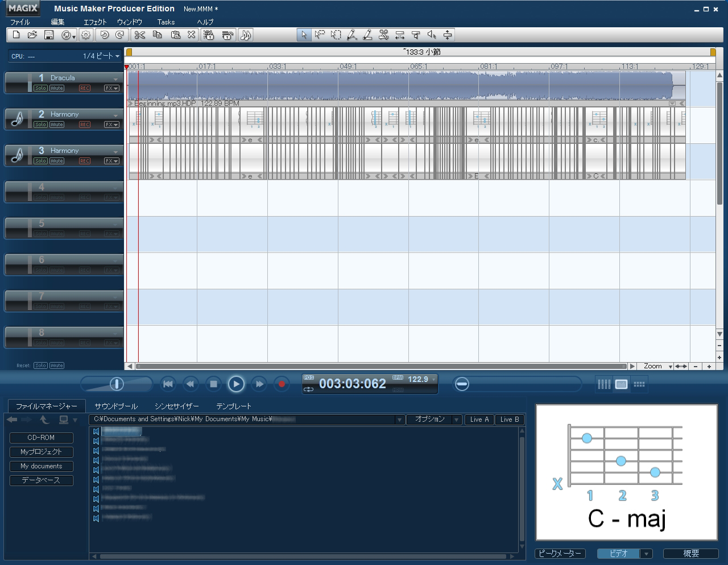Start playback with the Play button
The height and width of the screenshot is (565, 728).
click(236, 384)
